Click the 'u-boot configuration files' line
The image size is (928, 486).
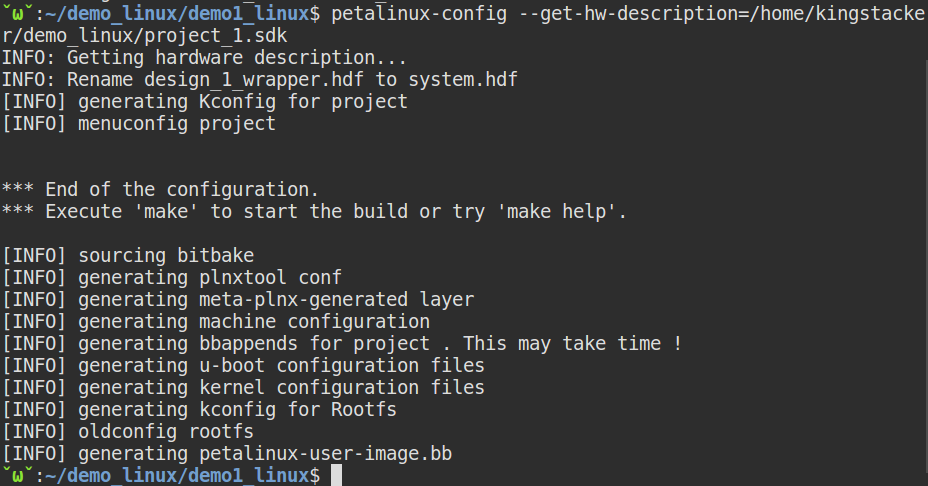coord(341,365)
